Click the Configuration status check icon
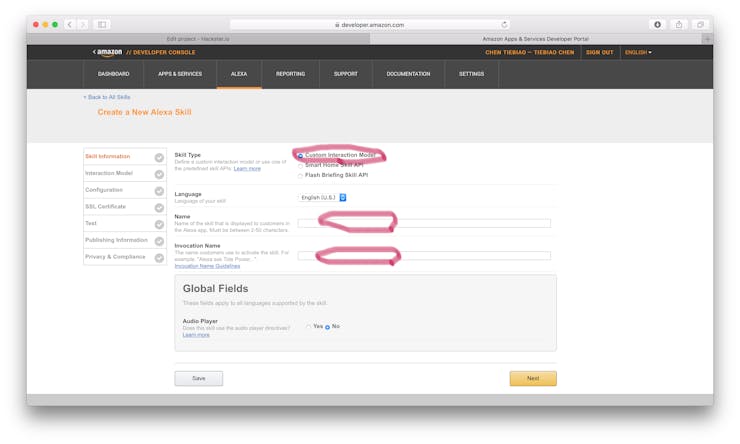740x444 pixels. pyautogui.click(x=159, y=191)
